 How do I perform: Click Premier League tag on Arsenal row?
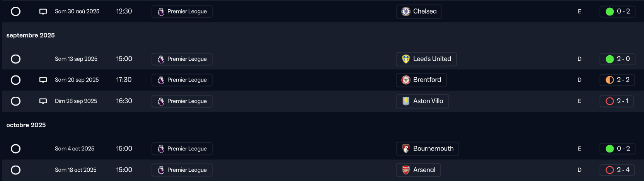(182, 170)
